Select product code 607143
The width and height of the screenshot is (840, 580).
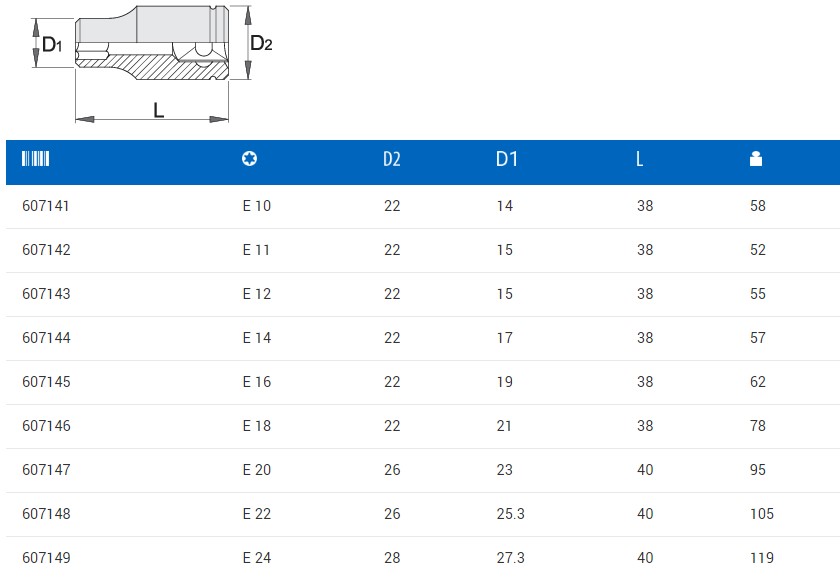click(46, 294)
